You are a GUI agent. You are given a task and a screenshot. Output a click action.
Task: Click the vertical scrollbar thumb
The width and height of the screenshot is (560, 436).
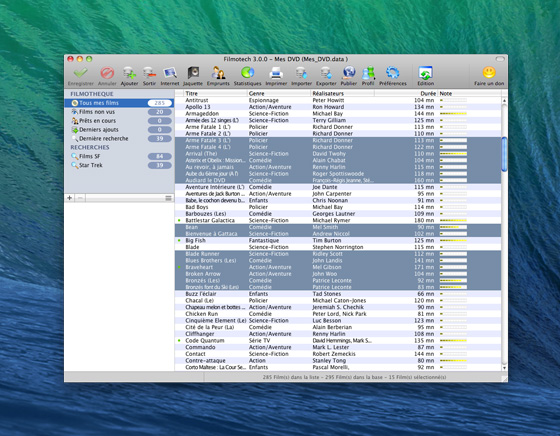click(x=504, y=154)
